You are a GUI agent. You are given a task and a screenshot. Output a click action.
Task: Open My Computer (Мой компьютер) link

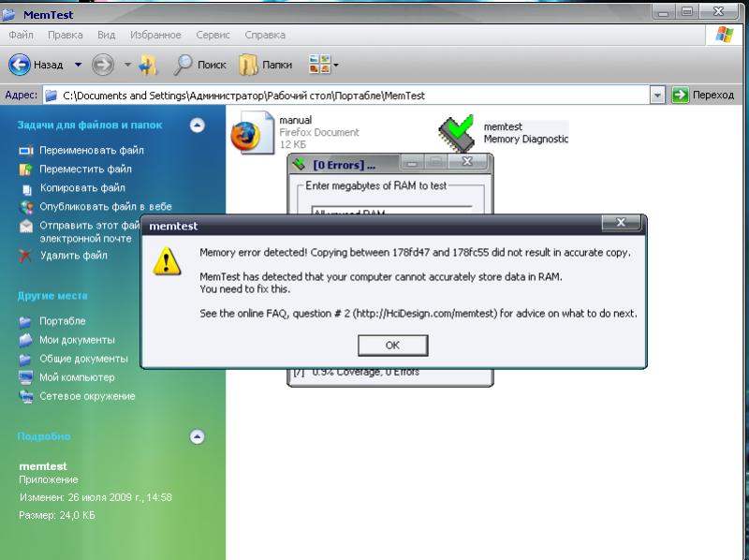[76, 377]
